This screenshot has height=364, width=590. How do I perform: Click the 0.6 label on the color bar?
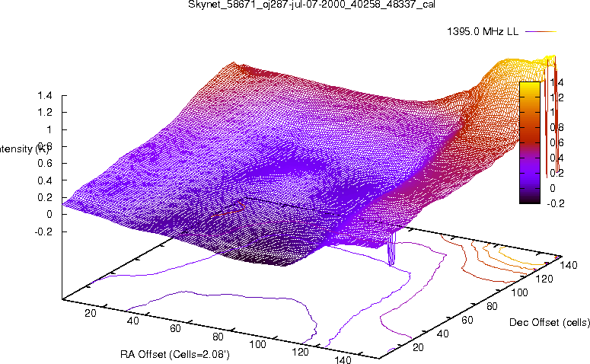(x=557, y=142)
